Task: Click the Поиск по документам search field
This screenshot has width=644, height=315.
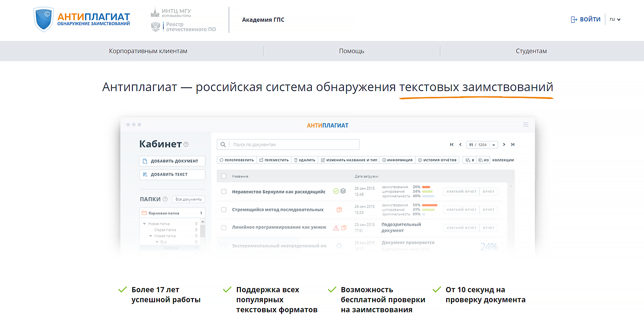Action: [x=288, y=145]
